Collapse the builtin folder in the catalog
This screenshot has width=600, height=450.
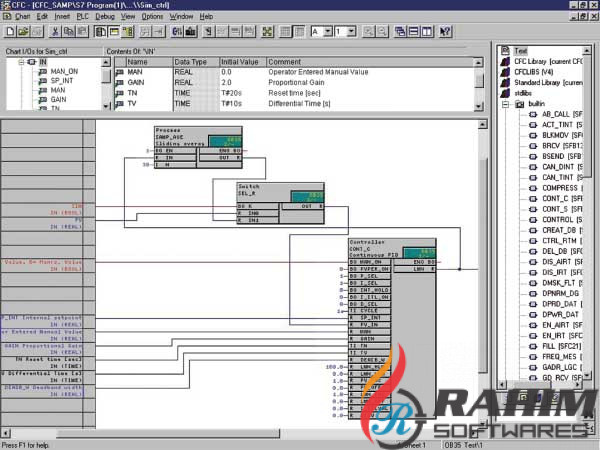click(505, 104)
